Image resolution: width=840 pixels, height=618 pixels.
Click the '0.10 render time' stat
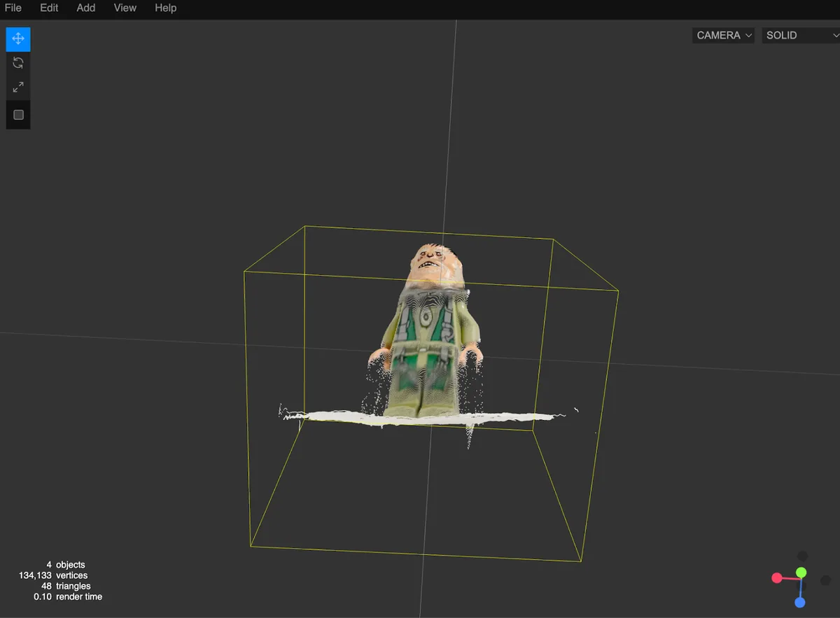click(x=68, y=596)
